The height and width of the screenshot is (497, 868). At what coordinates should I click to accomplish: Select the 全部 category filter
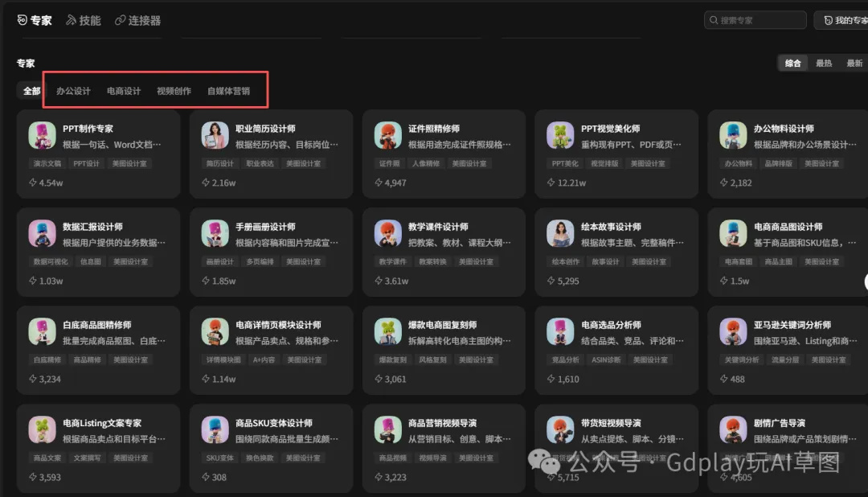(31, 91)
